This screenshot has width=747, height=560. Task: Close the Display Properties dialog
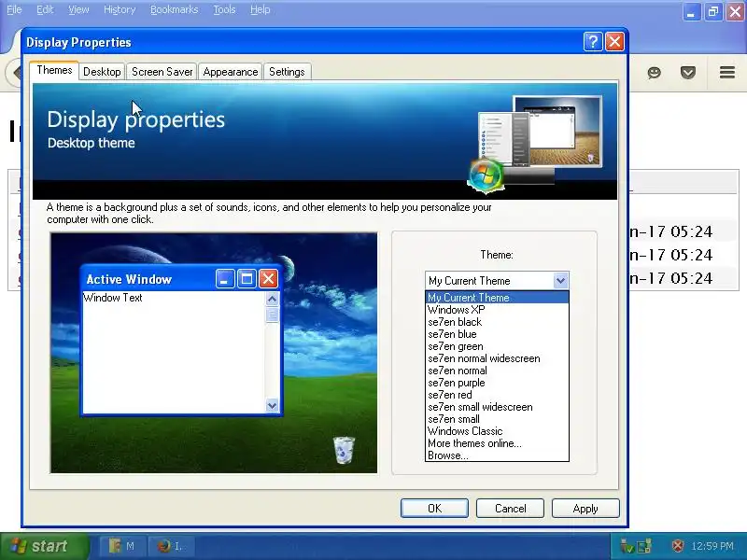coord(614,42)
